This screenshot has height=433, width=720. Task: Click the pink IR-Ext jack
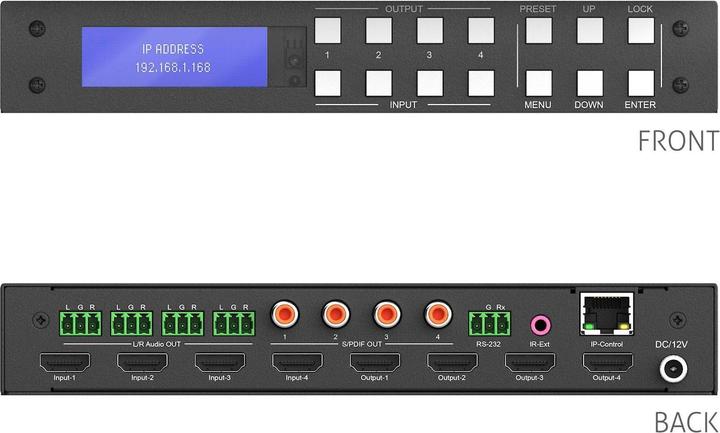(540, 326)
